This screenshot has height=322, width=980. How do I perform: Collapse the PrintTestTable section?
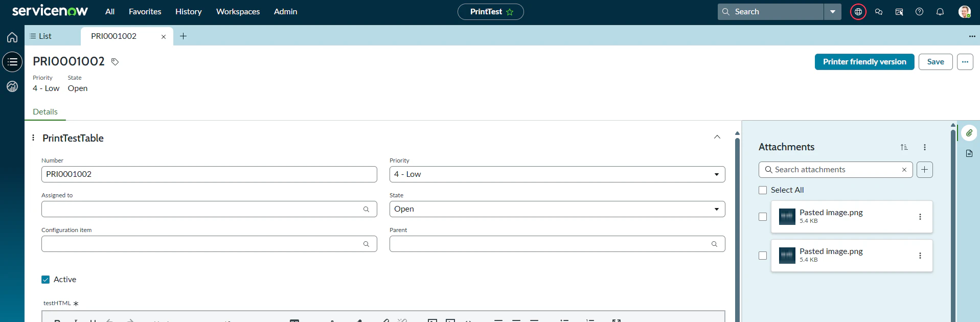coord(717,137)
